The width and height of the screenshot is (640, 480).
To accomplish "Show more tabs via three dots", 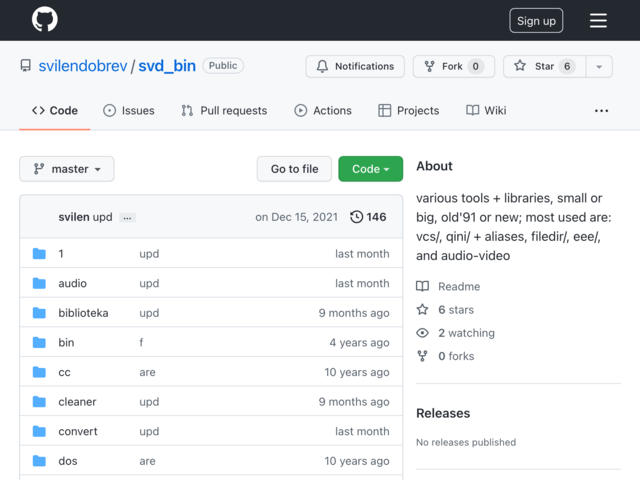I will tap(601, 111).
